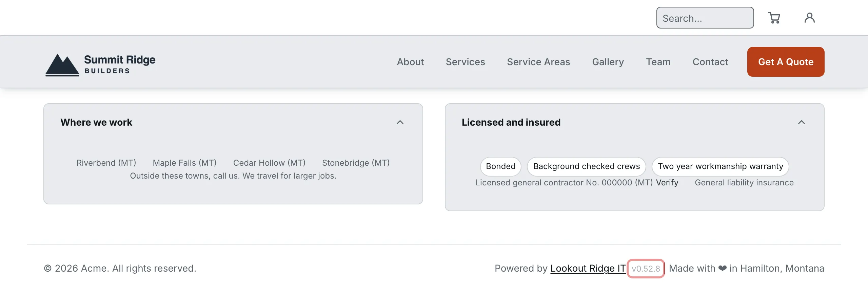View the Gallery page
Viewport: 868px width, 292px height.
608,62
